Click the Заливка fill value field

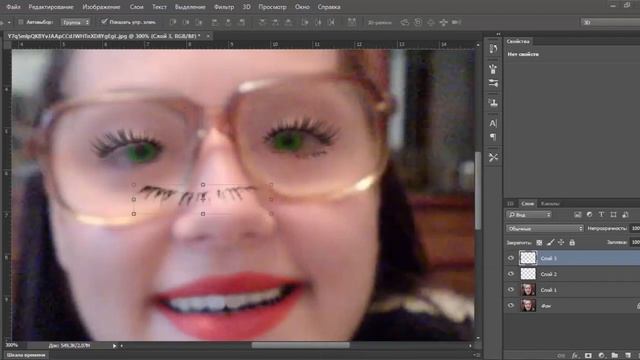click(x=635, y=242)
